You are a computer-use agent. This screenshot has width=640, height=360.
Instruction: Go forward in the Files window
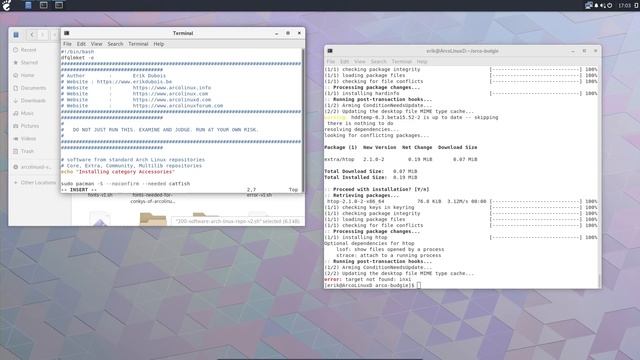tap(42, 35)
